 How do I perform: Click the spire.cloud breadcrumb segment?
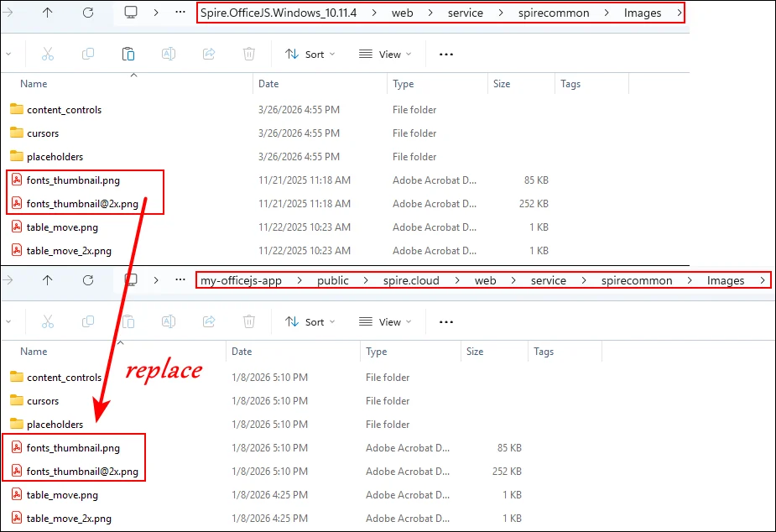[411, 280]
